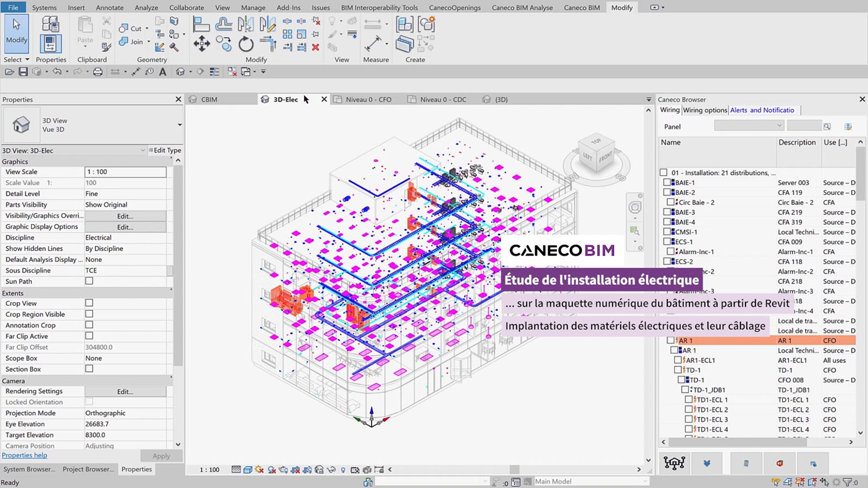Open Customize Quick Access Toolbar dropdown
The width and height of the screenshot is (868, 488).
[x=263, y=72]
